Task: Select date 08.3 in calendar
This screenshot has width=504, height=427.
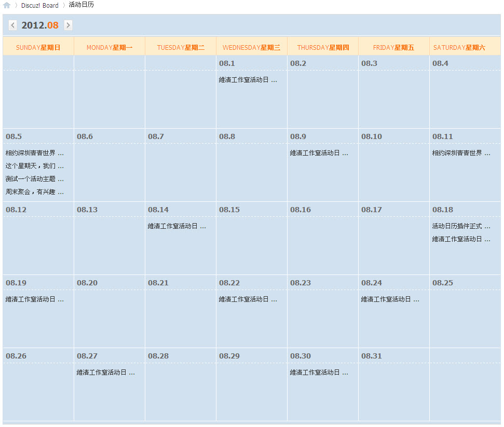Action: click(x=369, y=63)
